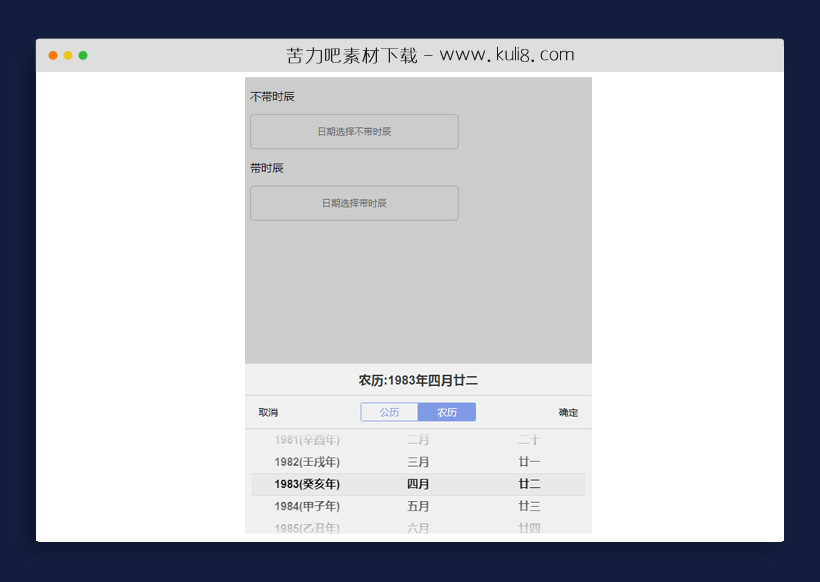The image size is (820, 582).
Task: Switch to the 公历 calendar mode
Action: [x=390, y=412]
